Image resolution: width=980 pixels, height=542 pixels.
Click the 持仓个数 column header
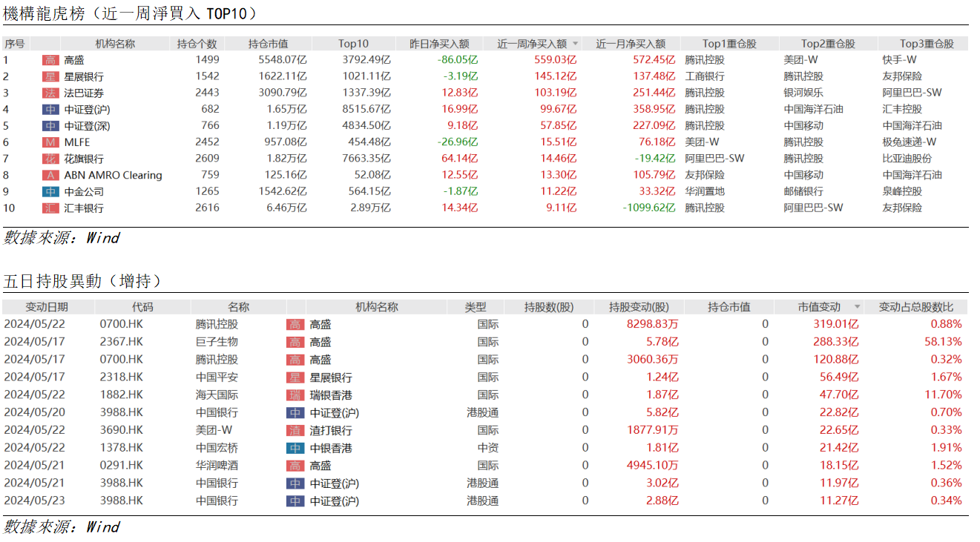197,44
